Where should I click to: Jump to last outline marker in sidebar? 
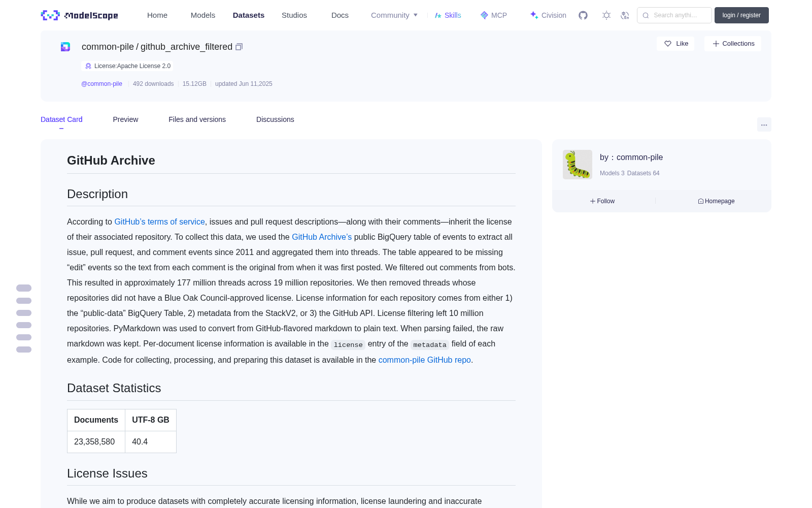[24, 350]
